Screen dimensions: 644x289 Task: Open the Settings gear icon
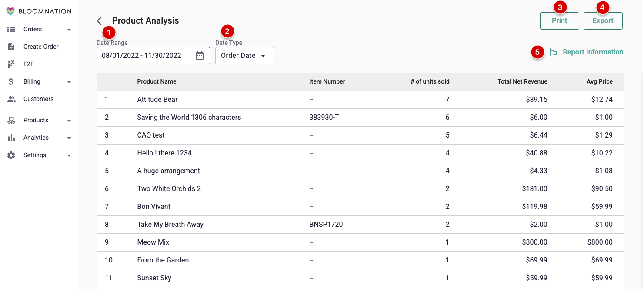tap(12, 155)
